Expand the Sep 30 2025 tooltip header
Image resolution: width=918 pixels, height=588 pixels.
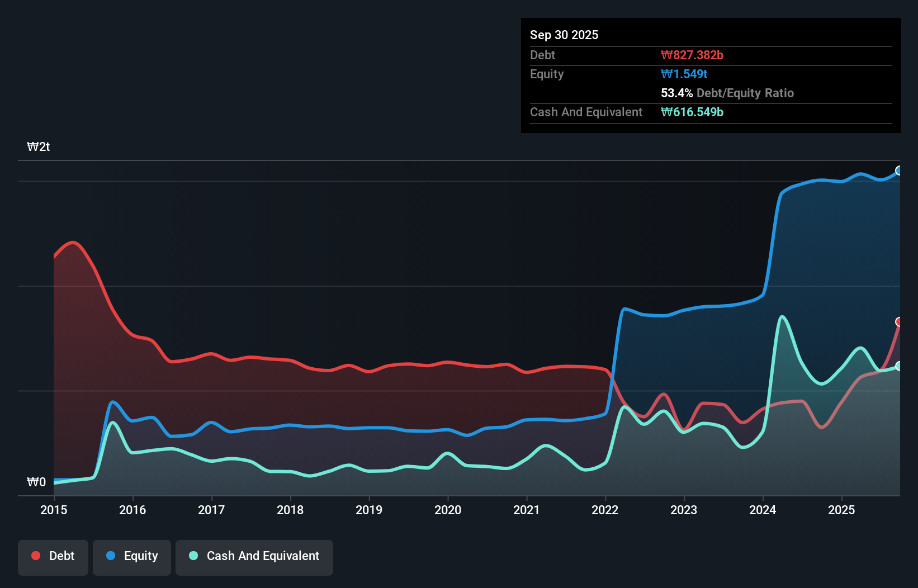pos(564,35)
